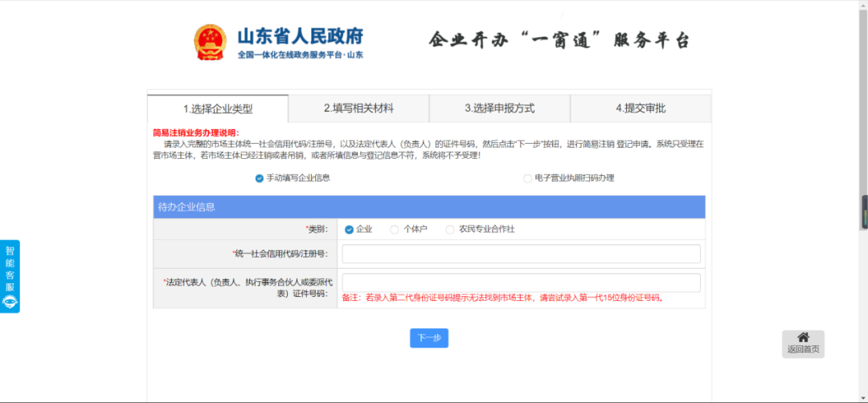
Task: Switch to the 1.选择企业类型 tab
Action: (x=217, y=108)
